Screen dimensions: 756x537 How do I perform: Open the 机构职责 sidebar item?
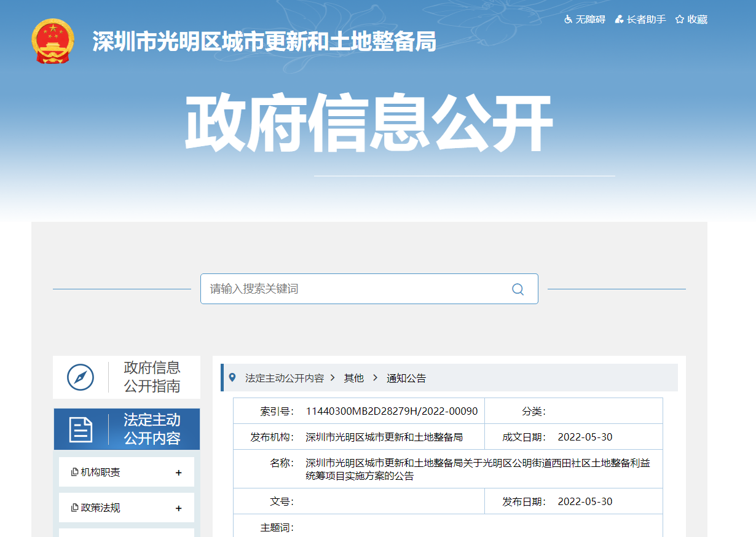click(101, 472)
